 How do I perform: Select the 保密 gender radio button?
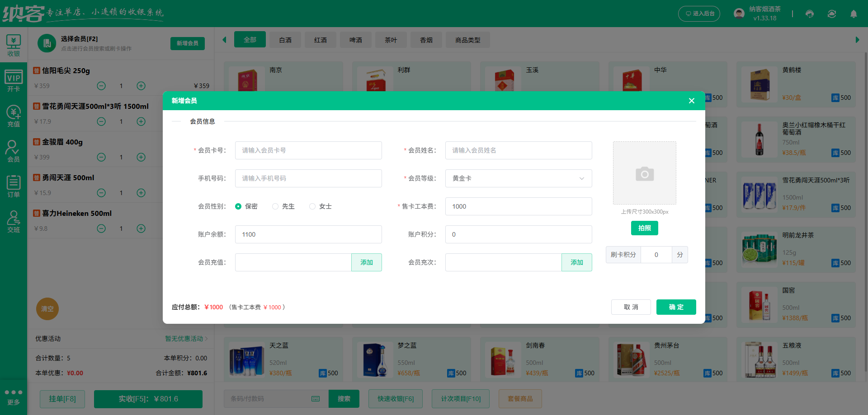pyautogui.click(x=238, y=206)
